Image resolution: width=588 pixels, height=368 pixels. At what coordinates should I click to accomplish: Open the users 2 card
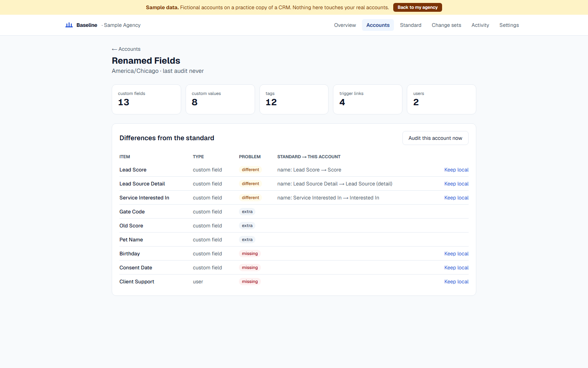[441, 99]
